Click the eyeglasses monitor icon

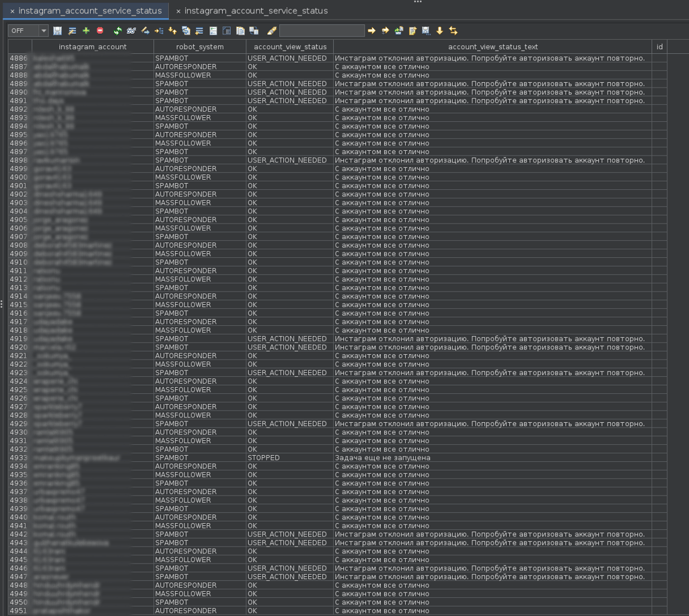(x=131, y=31)
